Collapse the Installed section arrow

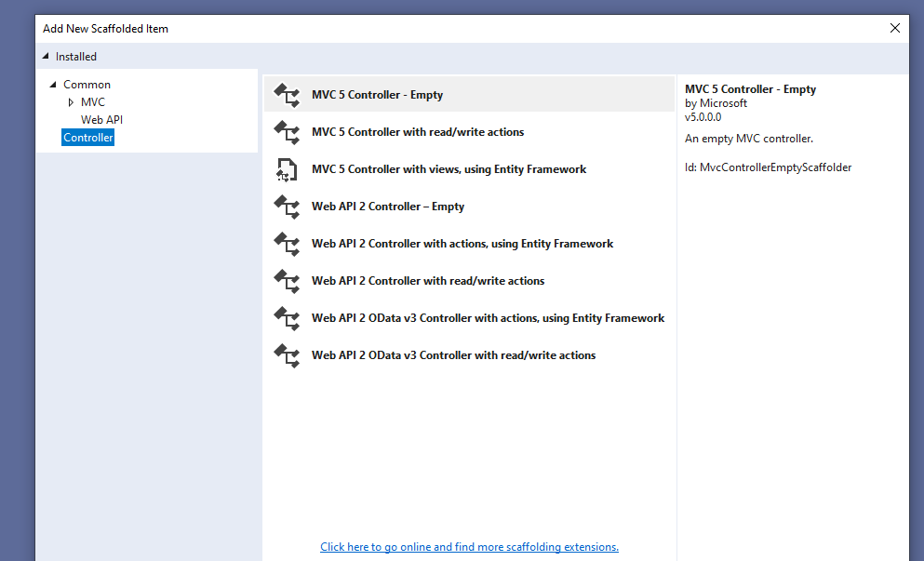point(46,56)
